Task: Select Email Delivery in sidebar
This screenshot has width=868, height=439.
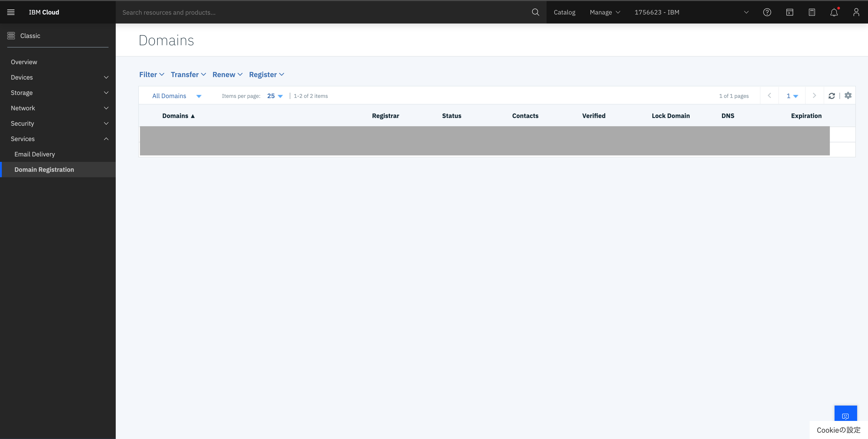Action: [x=34, y=154]
